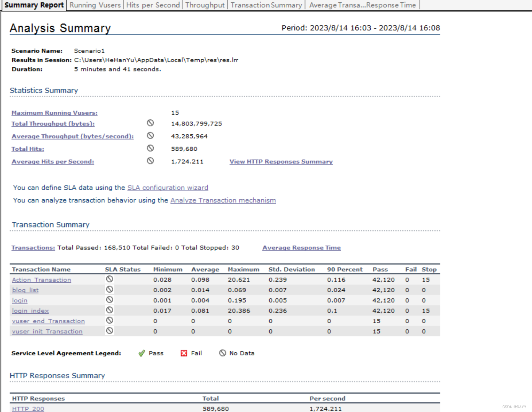Click the HTTP Responses column header

38,398
